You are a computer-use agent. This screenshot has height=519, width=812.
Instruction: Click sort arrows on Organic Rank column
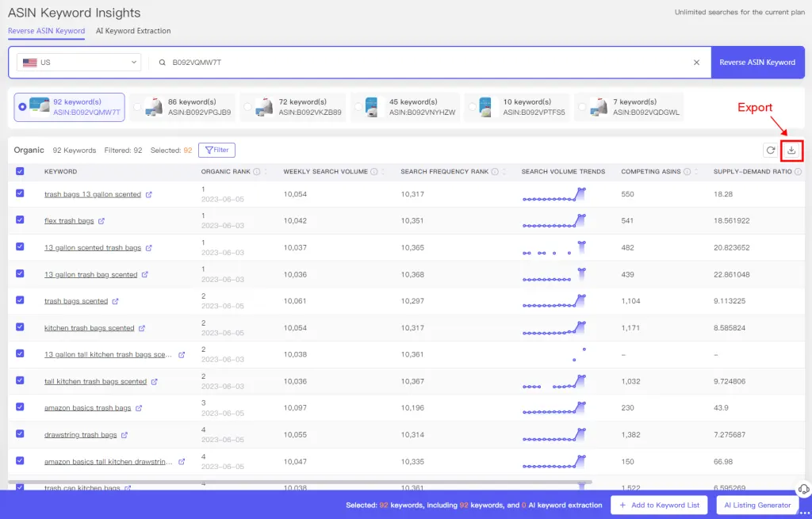[x=265, y=172]
